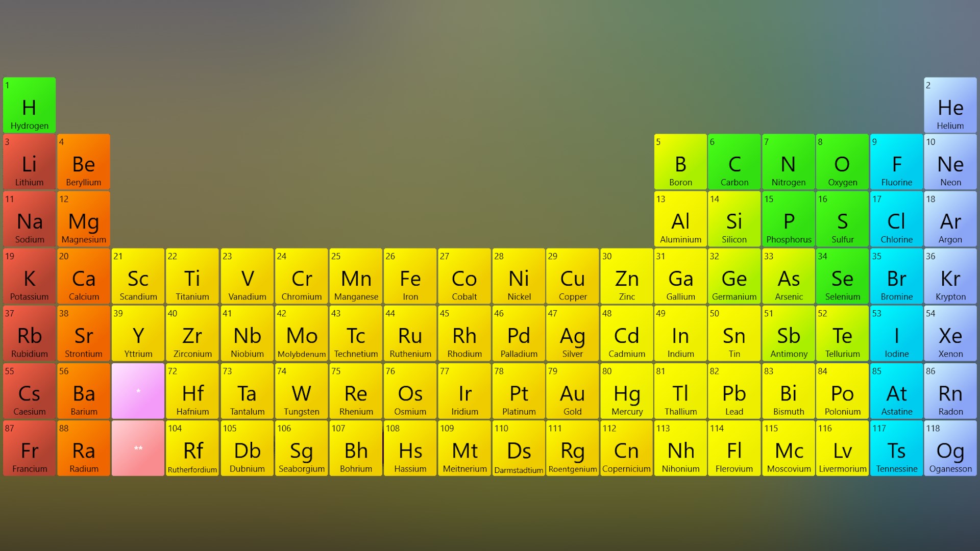Select the Tennessine element tile
980x551 pixels.
[x=896, y=448]
